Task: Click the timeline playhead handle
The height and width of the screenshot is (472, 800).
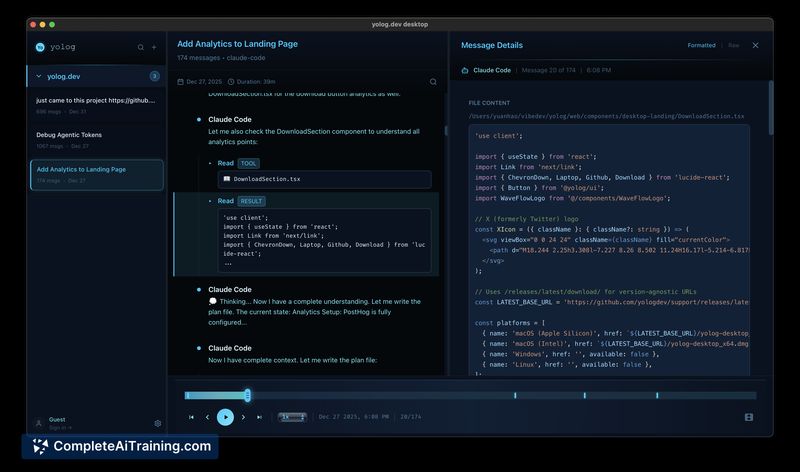Action: [247, 395]
